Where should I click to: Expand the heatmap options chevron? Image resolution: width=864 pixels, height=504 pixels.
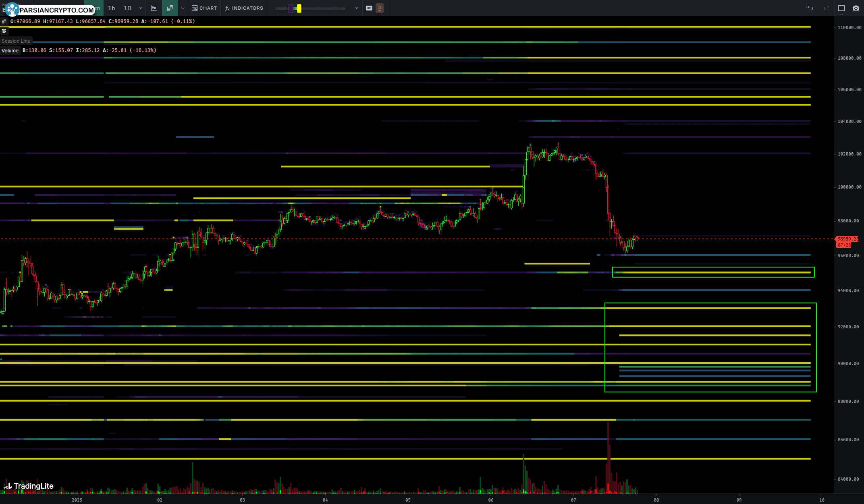[183, 8]
